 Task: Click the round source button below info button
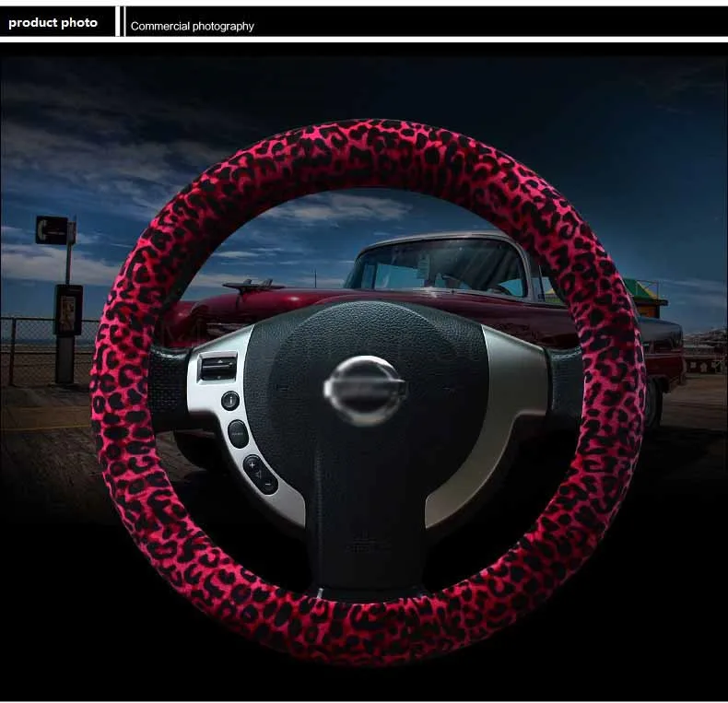(x=238, y=434)
